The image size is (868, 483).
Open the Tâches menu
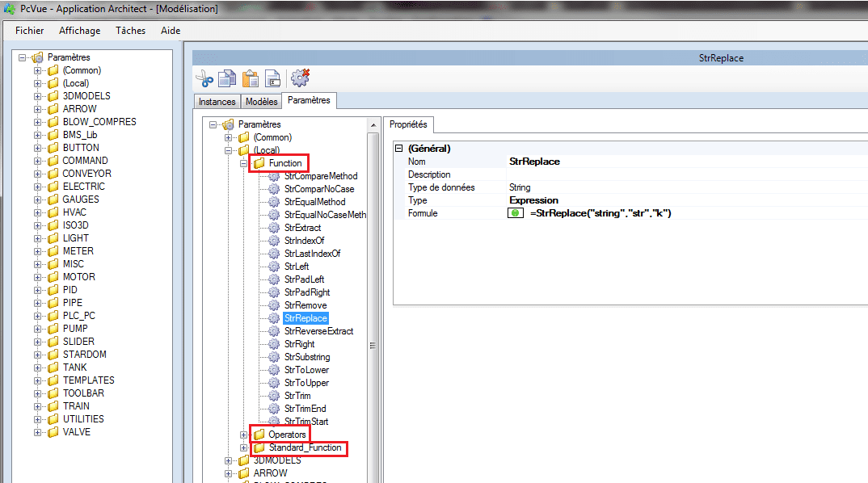130,30
